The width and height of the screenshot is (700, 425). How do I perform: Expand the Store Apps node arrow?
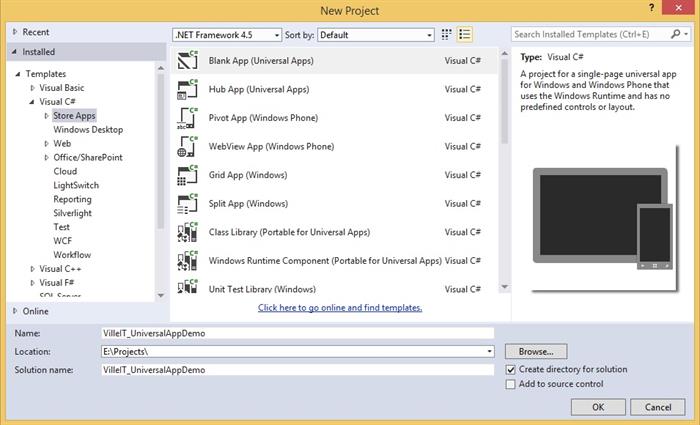(46, 116)
